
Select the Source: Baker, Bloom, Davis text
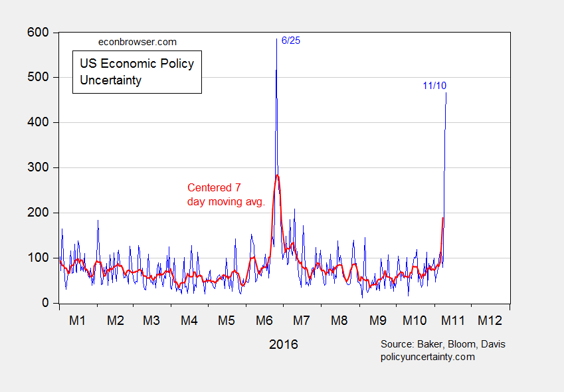(x=443, y=344)
